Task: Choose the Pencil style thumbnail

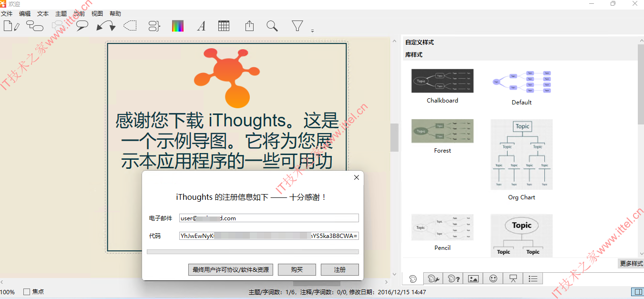Action: [x=442, y=227]
